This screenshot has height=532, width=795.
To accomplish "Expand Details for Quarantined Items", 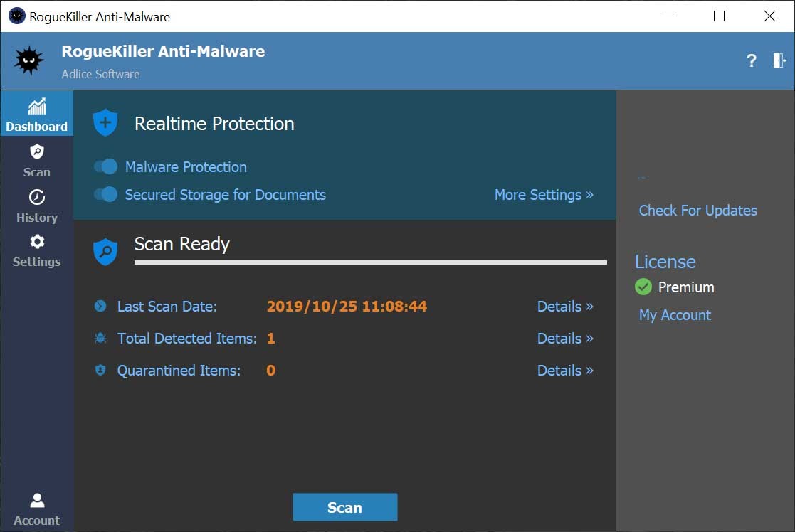I will (565, 370).
